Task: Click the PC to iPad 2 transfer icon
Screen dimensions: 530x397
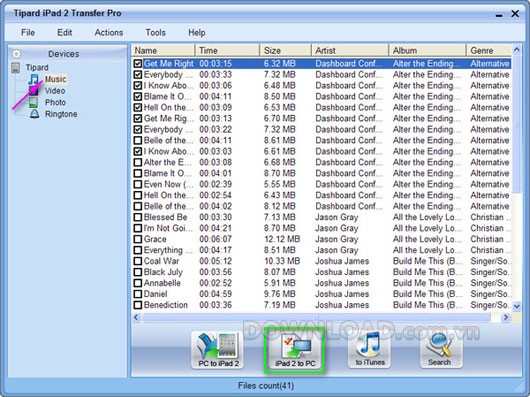Action: coord(218,349)
